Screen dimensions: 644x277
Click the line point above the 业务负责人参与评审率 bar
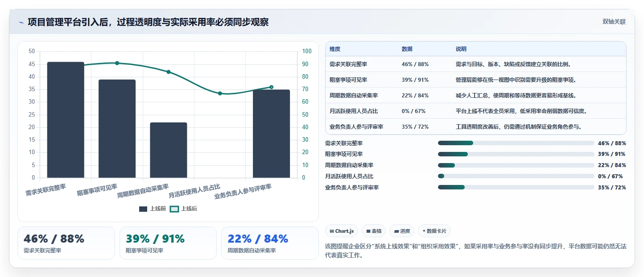click(x=271, y=87)
